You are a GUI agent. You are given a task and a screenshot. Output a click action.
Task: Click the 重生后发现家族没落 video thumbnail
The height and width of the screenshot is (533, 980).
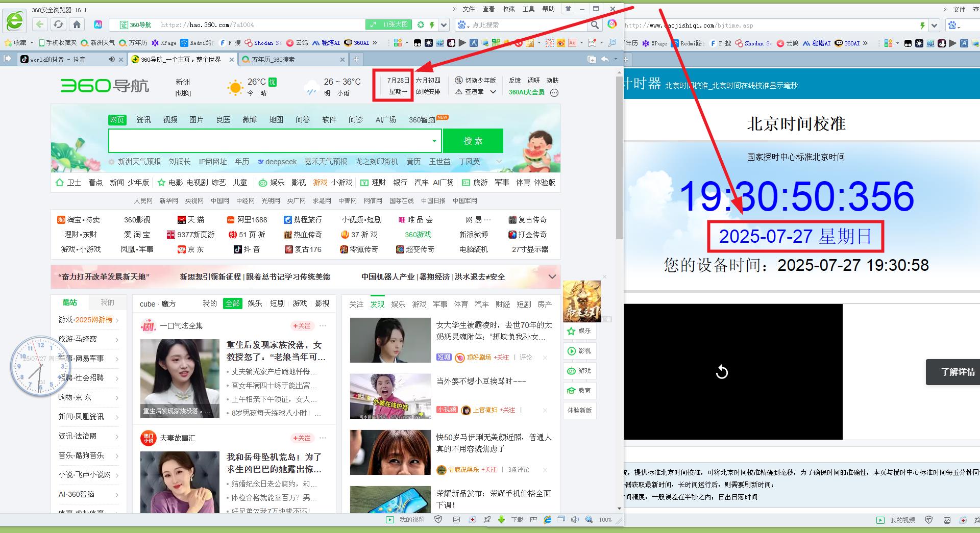(180, 378)
